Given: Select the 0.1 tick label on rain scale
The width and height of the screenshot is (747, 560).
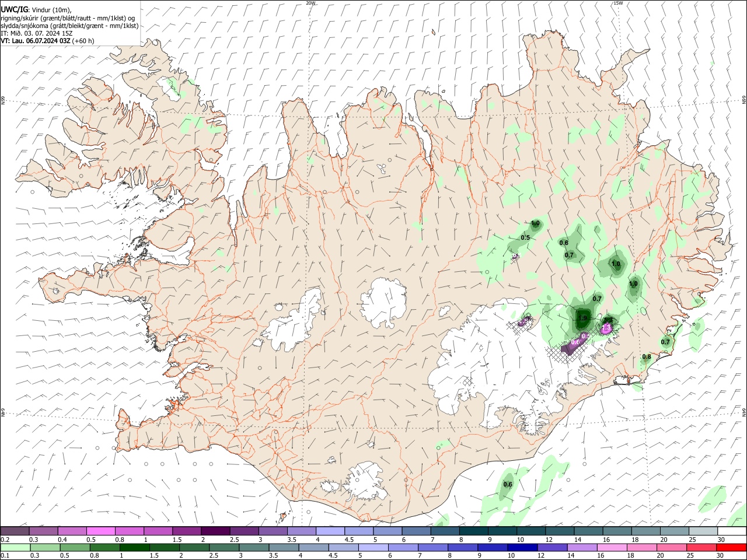Looking at the screenshot, I should coord(6,556).
